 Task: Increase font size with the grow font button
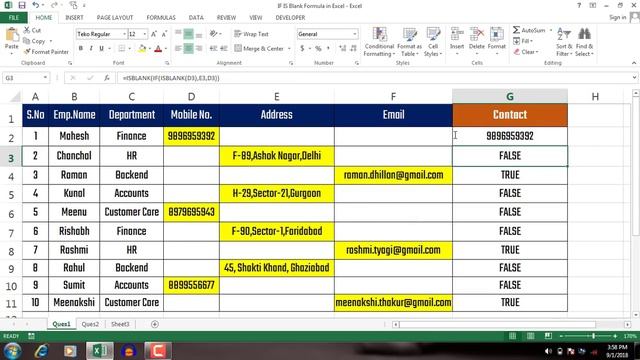pyautogui.click(x=154, y=34)
